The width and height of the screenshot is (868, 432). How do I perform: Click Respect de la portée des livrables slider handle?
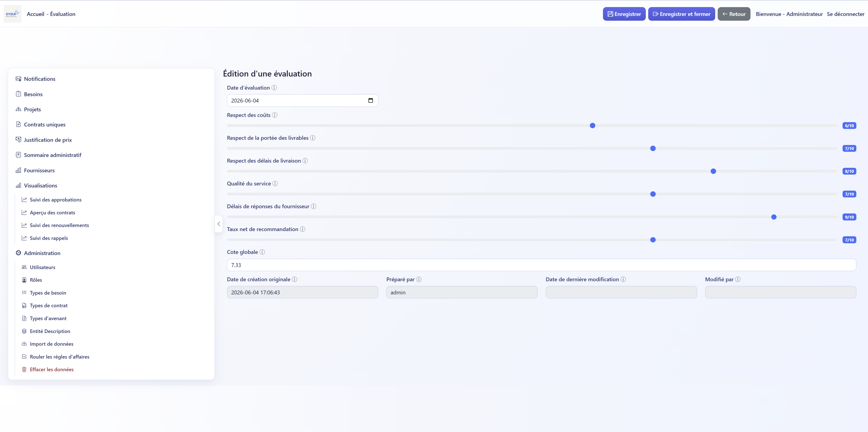click(x=653, y=149)
